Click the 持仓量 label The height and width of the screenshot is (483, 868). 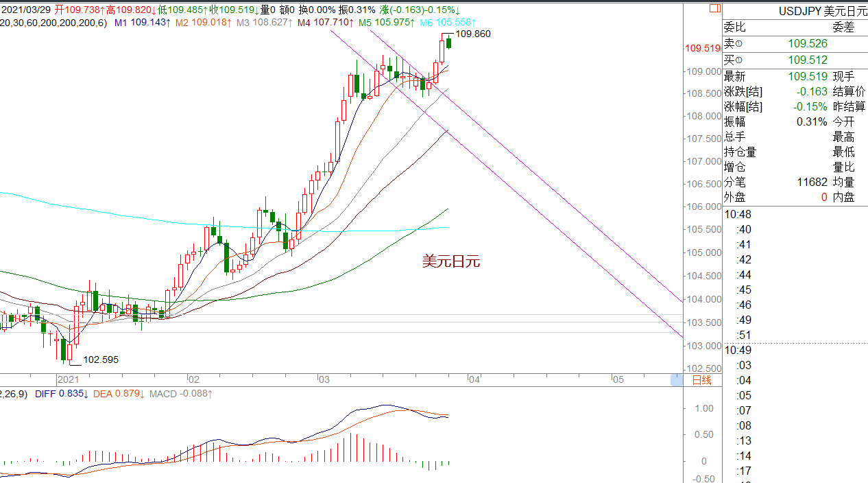pos(740,152)
